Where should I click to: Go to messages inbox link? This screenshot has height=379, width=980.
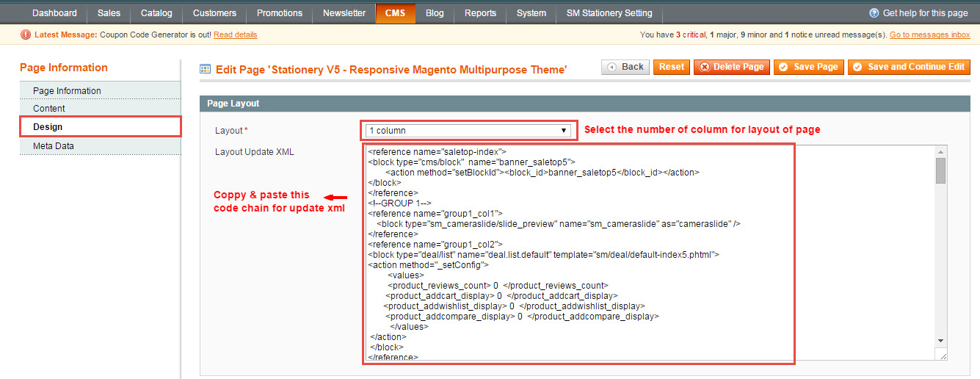[x=930, y=35]
